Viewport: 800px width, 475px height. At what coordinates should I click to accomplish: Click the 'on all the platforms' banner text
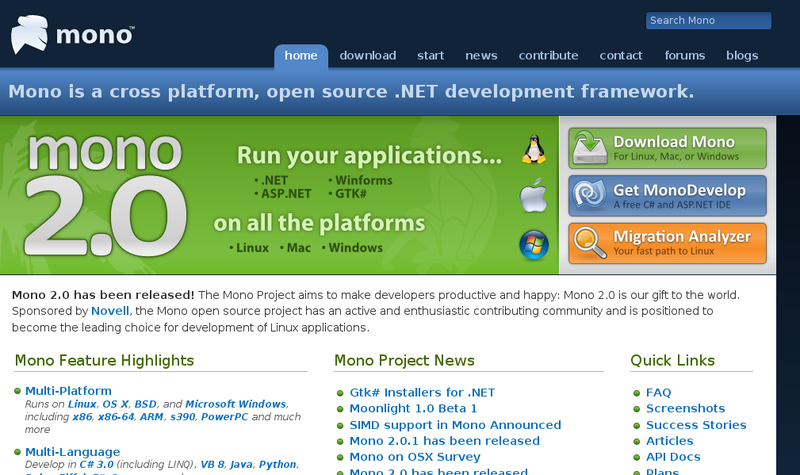319,223
